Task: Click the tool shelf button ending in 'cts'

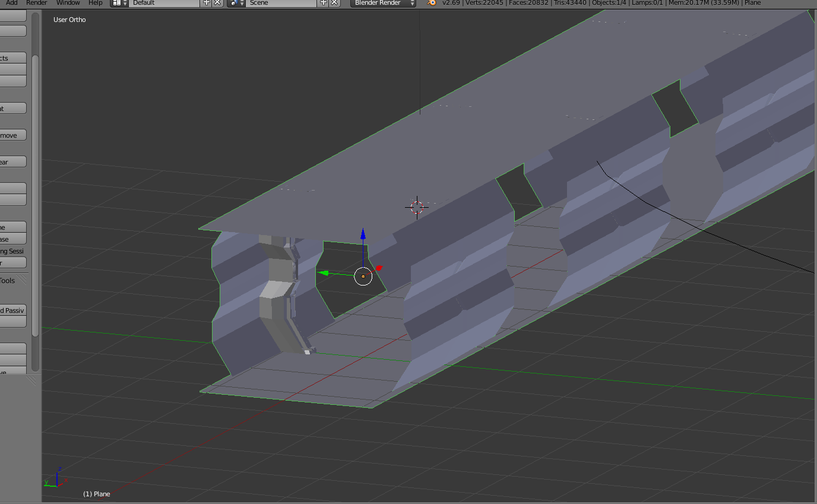Action: click(13, 58)
